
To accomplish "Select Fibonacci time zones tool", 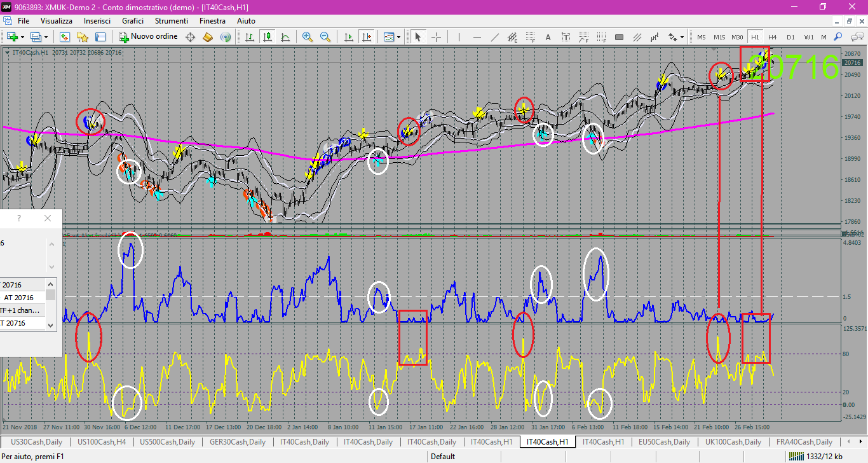I will [x=601, y=37].
